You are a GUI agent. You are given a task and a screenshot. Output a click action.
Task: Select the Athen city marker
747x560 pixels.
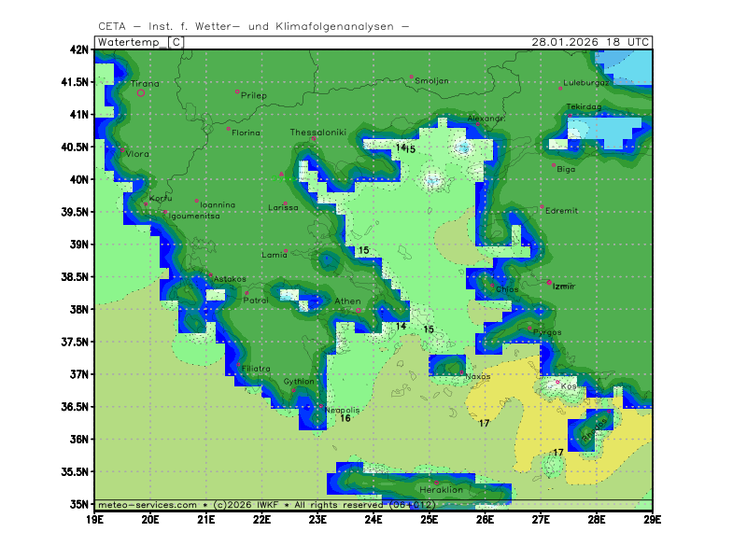358,310
